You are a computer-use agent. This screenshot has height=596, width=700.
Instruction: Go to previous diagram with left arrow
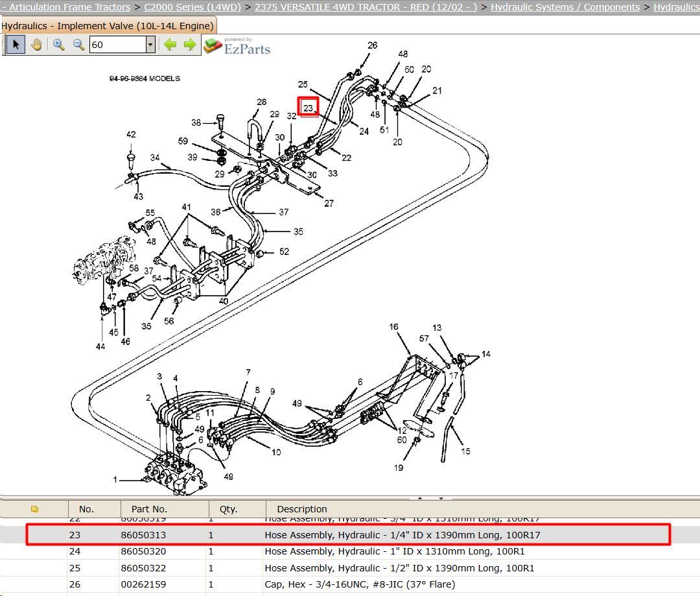[170, 45]
